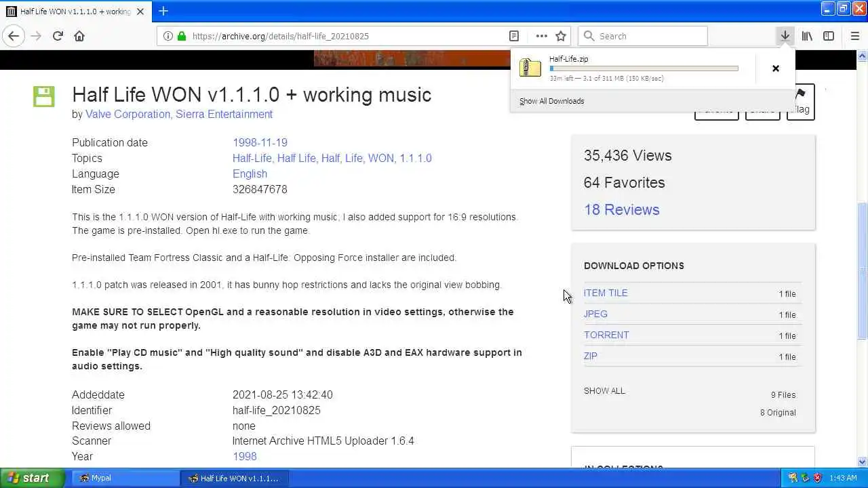The height and width of the screenshot is (488, 868).
Task: Open the library toolbar icon
Action: (807, 36)
